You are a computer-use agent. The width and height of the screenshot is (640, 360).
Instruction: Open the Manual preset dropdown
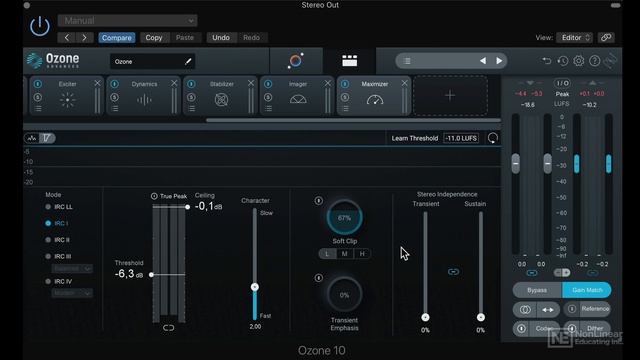pyautogui.click(x=127, y=20)
